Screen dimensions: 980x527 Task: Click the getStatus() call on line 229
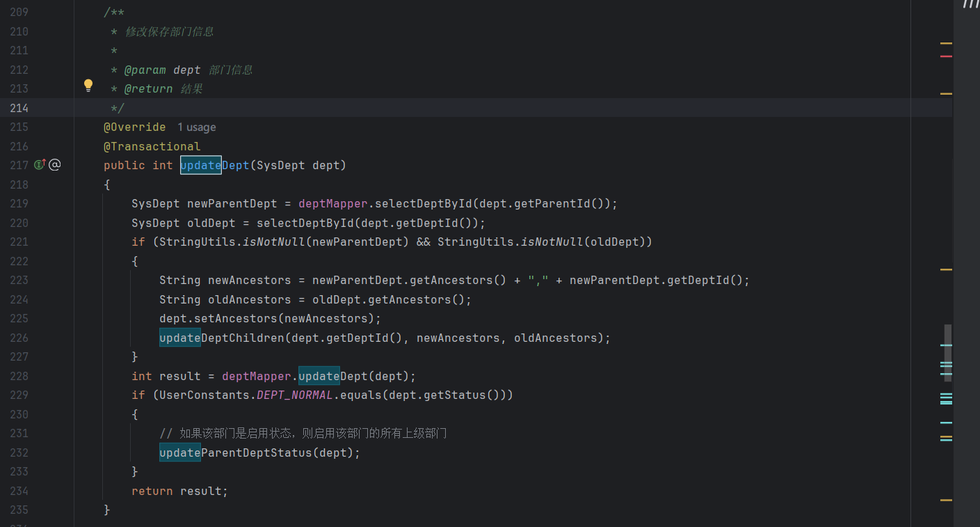(x=468, y=395)
